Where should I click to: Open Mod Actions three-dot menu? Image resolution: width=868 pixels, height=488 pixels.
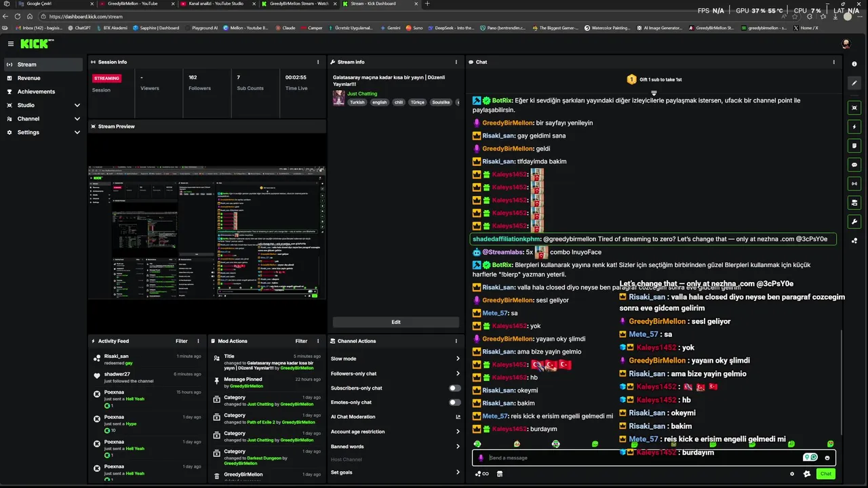coord(318,341)
